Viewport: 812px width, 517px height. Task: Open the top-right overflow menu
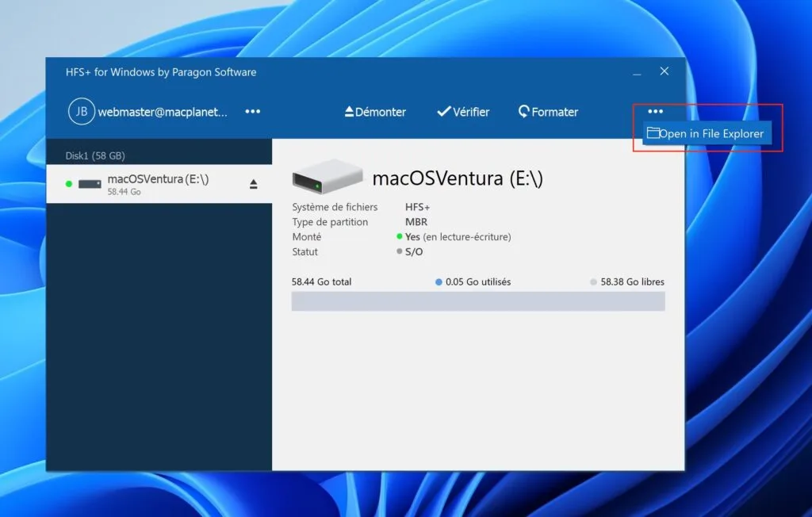click(654, 112)
